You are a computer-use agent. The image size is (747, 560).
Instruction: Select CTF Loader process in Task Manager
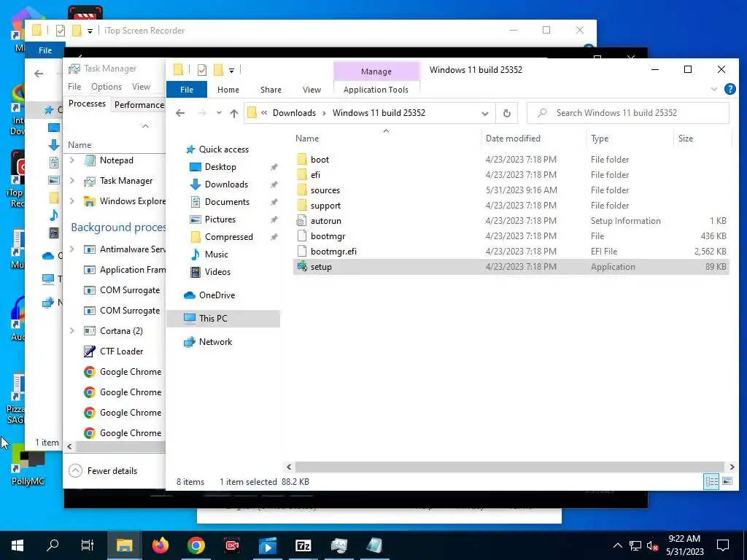click(122, 351)
